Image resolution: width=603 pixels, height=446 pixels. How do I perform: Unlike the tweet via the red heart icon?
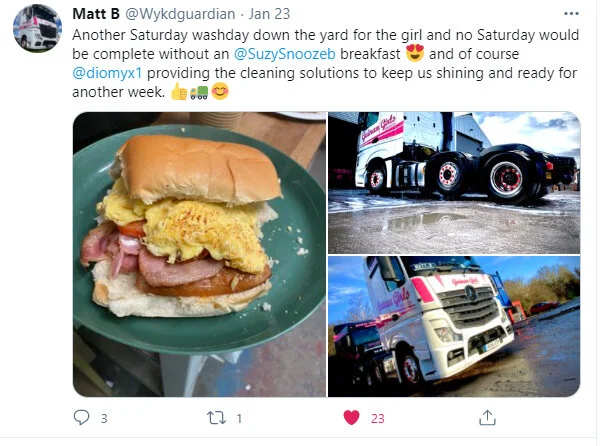click(351, 418)
